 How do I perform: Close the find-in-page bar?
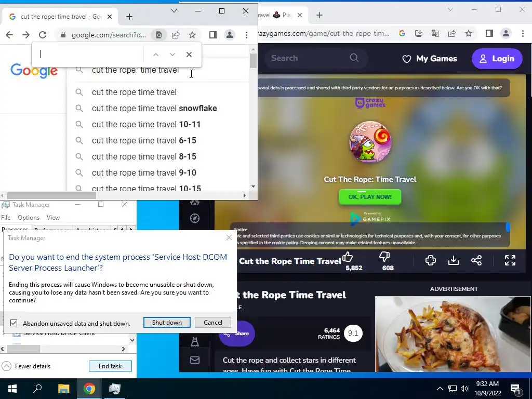[x=189, y=54]
